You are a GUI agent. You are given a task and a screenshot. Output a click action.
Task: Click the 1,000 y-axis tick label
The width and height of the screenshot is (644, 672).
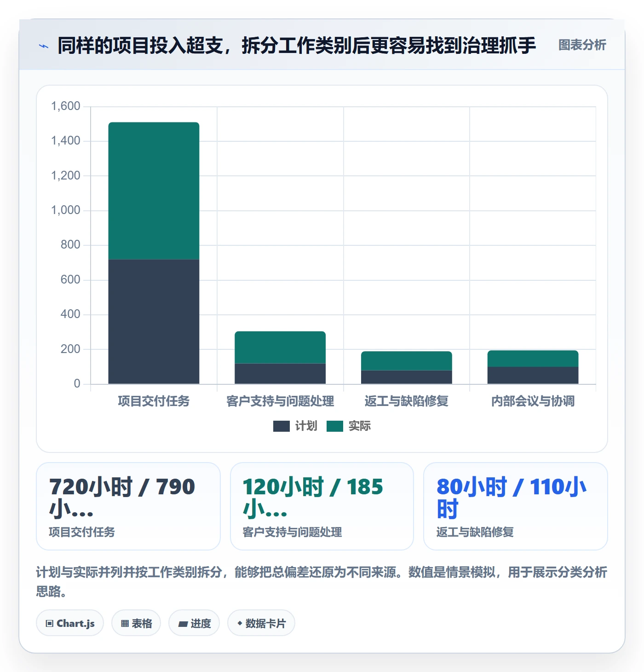[x=65, y=210]
